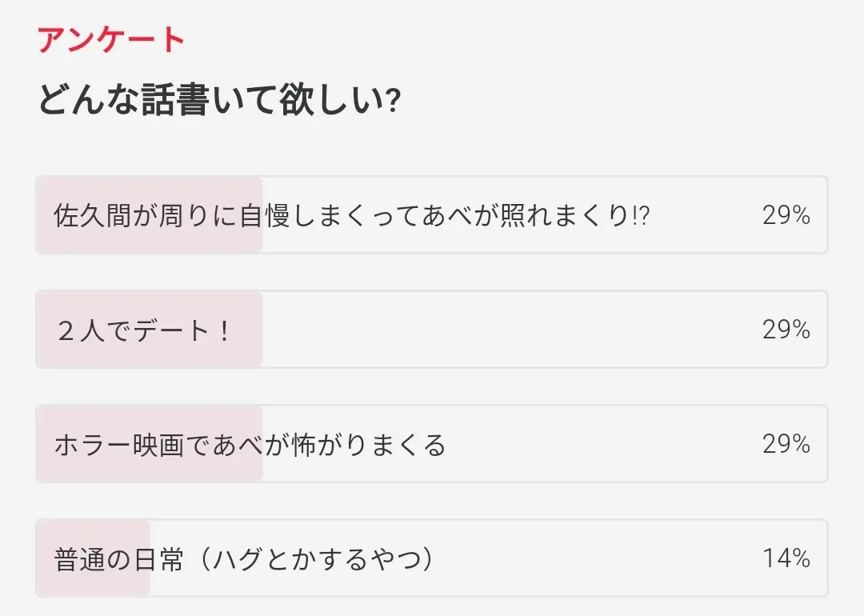Vote for the 佐久間が周りに自慢しまくって option
This screenshot has height=616, width=864.
352,215
